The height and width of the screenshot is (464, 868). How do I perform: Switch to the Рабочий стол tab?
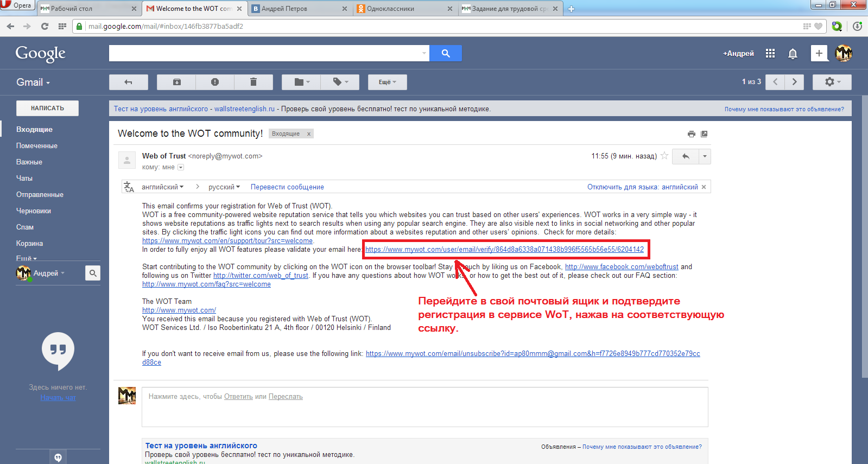pyautogui.click(x=88, y=9)
